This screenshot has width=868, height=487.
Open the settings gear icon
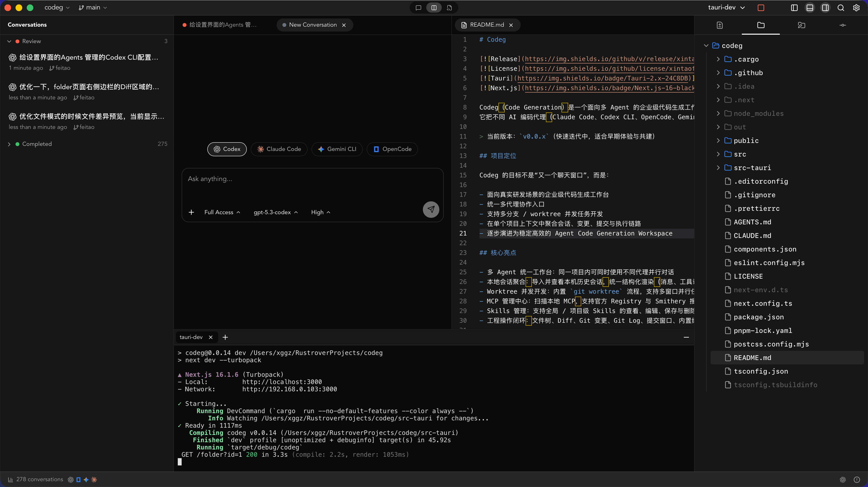857,8
